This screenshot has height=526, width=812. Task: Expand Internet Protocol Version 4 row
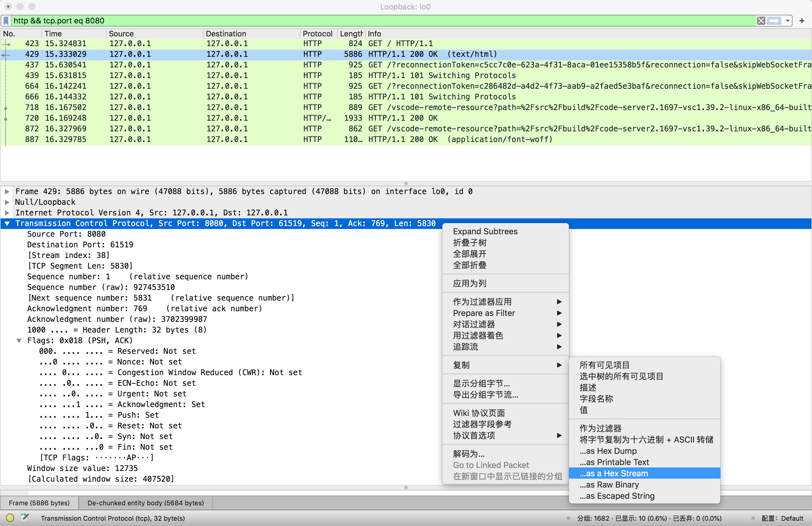(7, 213)
